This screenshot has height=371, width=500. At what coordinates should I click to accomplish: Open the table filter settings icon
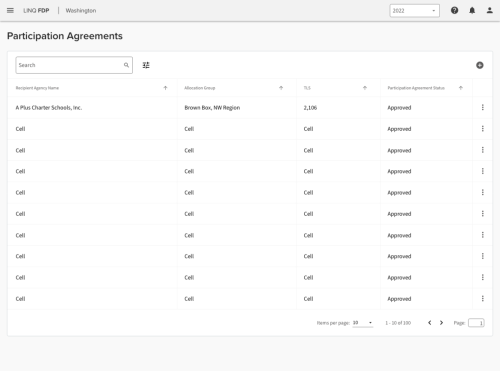[146, 65]
